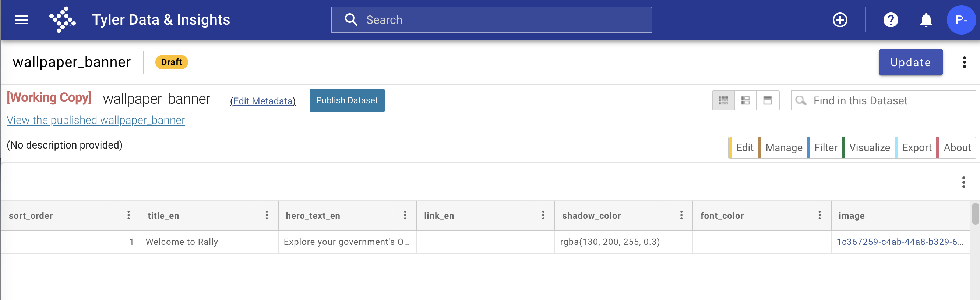This screenshot has width=980, height=300.
Task: Switch to table grid view icon
Action: 723,100
